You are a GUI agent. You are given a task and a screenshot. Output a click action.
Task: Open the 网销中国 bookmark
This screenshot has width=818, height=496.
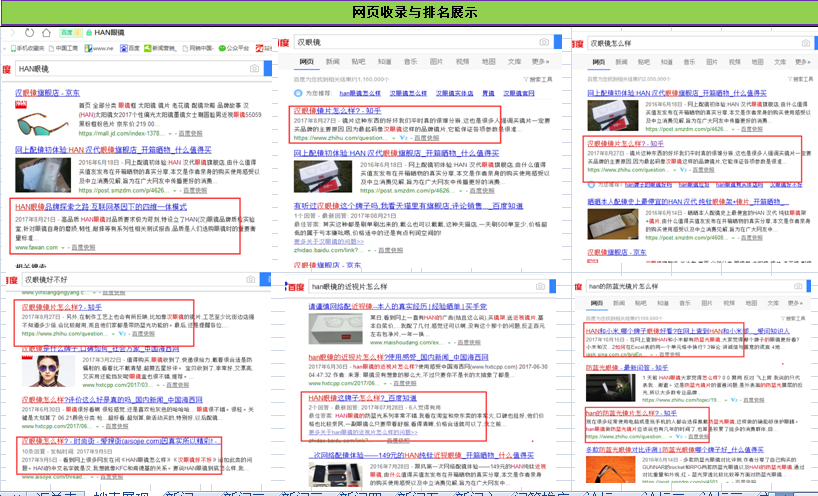198,48
